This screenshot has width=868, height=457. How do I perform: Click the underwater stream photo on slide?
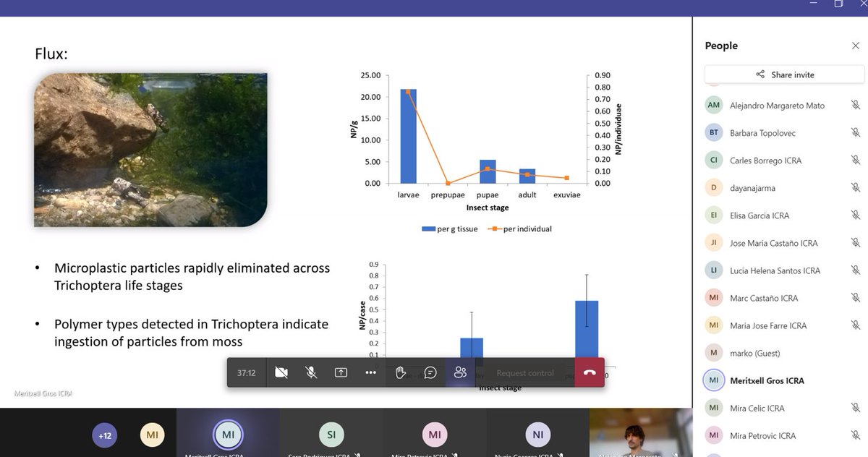[x=150, y=150]
